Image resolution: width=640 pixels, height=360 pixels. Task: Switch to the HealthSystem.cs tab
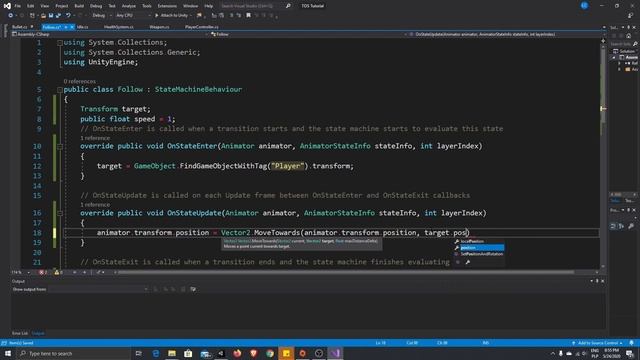(x=119, y=27)
